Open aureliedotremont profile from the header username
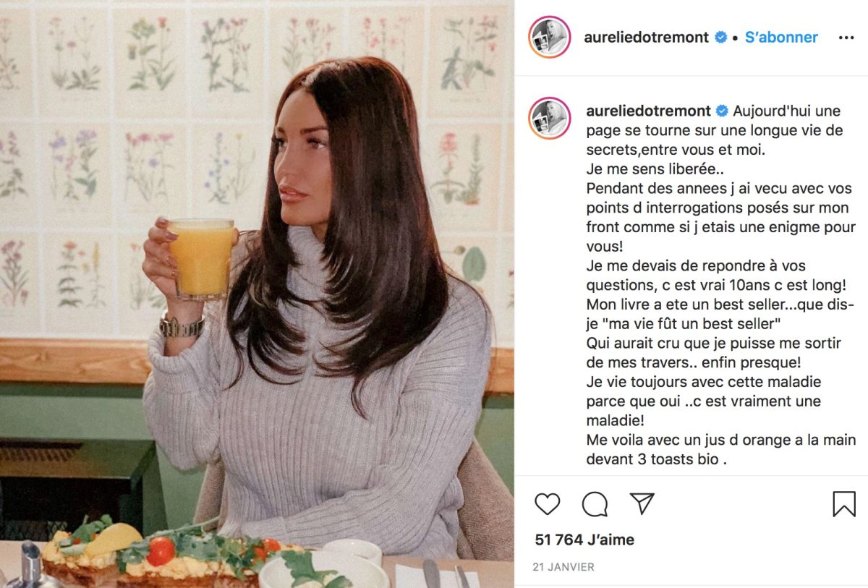The image size is (868, 588). 647,38
